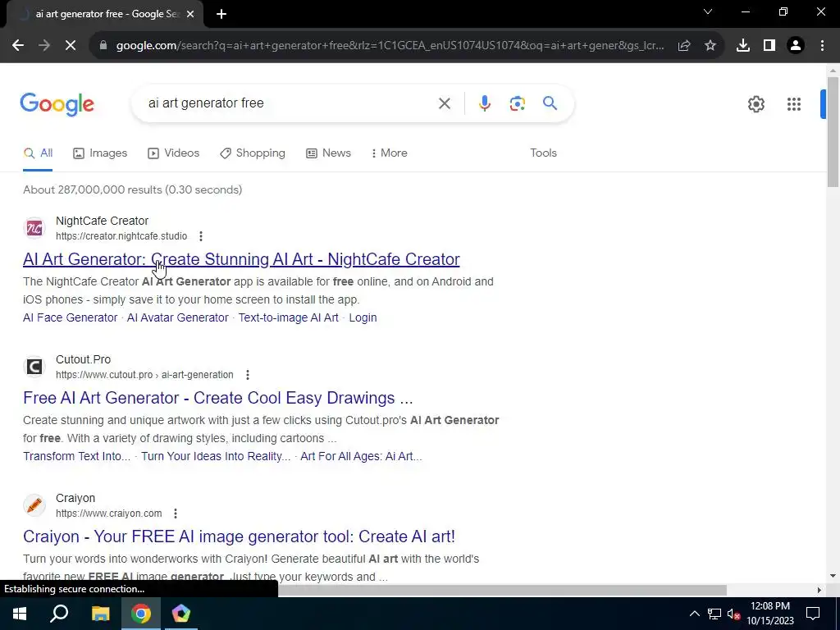Open the tab search chevron in title bar

(708, 11)
